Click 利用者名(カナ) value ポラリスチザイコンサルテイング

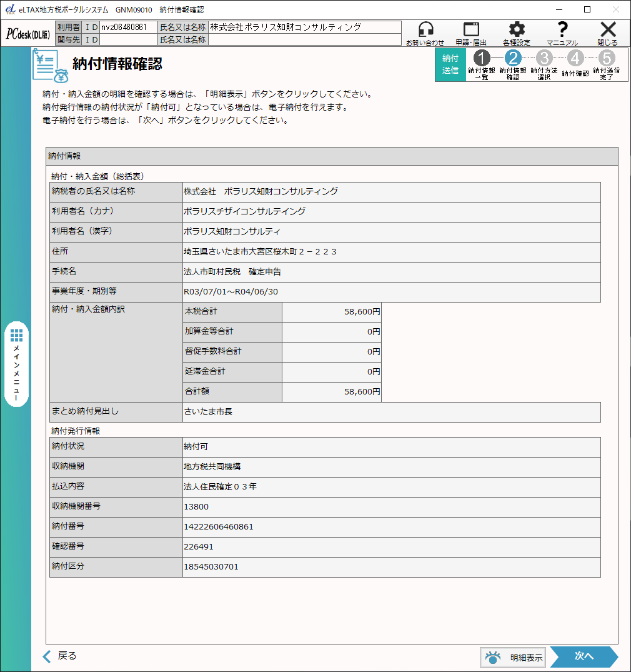coord(391,211)
